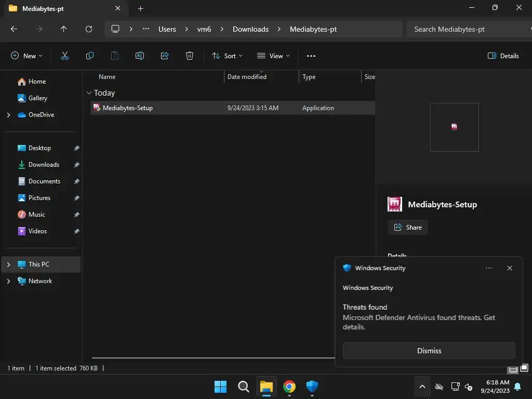Viewport: 532px width, 399px height.
Task: Go up one folder level
Action: (64, 29)
